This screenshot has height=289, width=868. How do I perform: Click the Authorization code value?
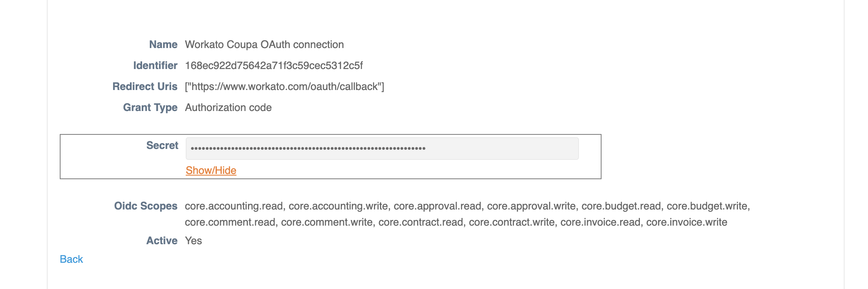[228, 107]
